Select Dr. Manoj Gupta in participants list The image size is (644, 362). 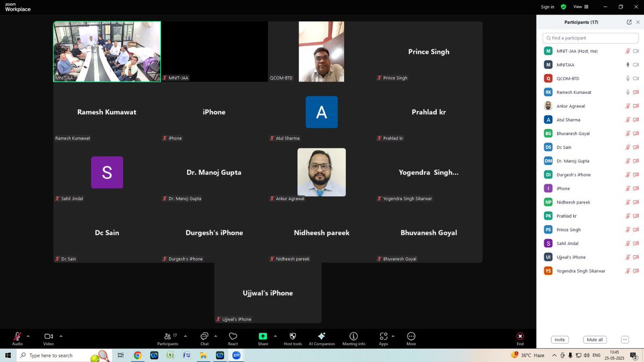590,161
